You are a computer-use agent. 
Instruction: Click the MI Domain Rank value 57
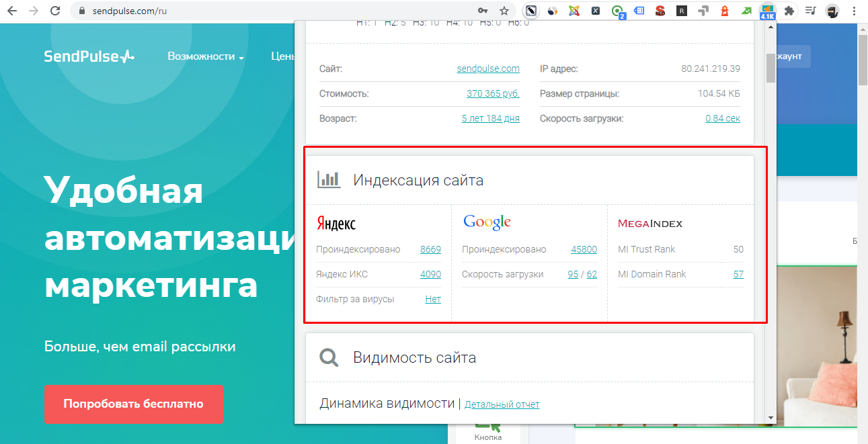[738, 274]
